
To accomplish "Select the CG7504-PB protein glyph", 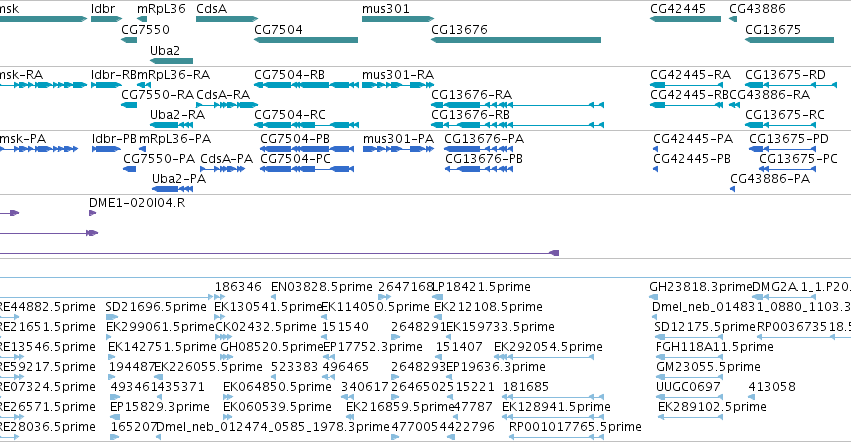I will 307,149.
